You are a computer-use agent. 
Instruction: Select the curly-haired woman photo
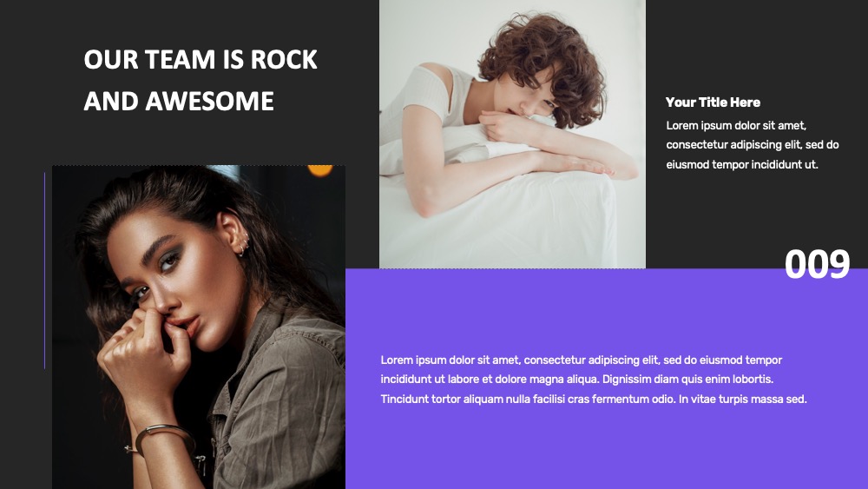(x=512, y=134)
